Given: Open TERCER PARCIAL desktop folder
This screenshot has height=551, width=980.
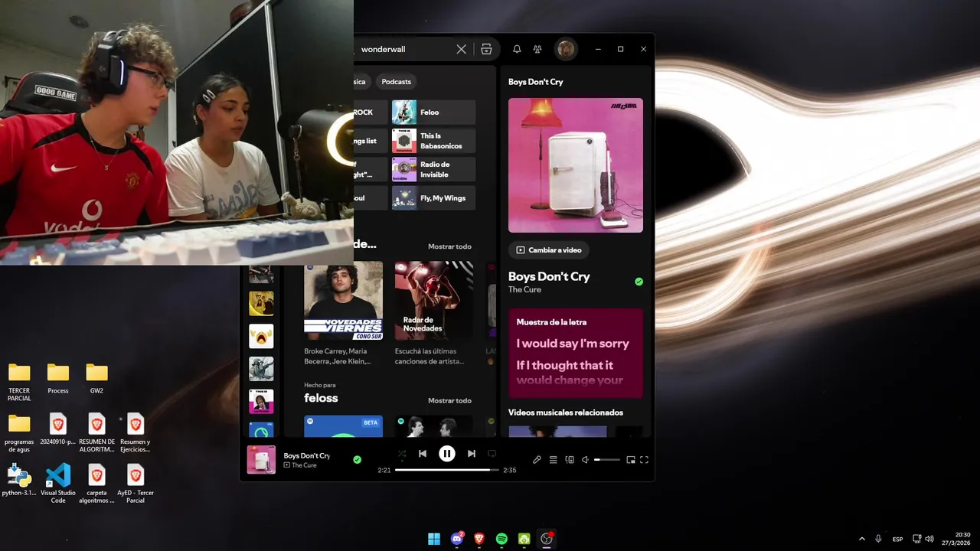Looking at the screenshot, I should point(19,382).
